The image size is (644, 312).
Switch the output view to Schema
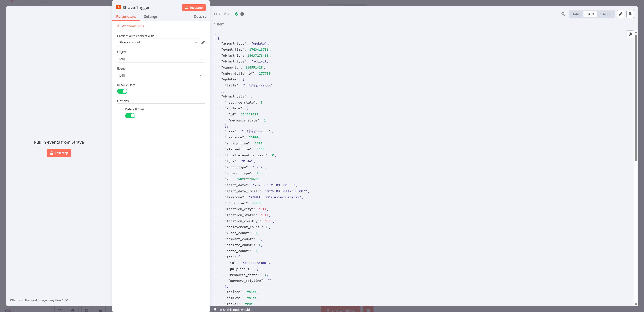click(605, 14)
